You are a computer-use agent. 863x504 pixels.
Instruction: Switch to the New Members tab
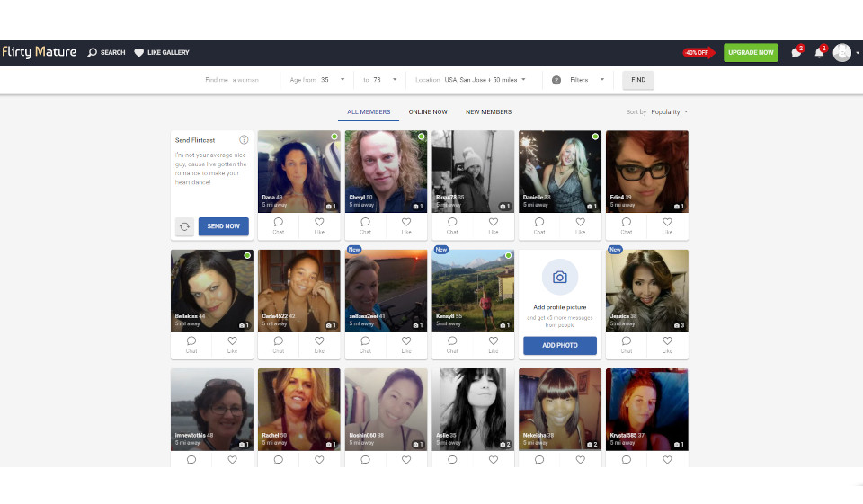tap(488, 112)
